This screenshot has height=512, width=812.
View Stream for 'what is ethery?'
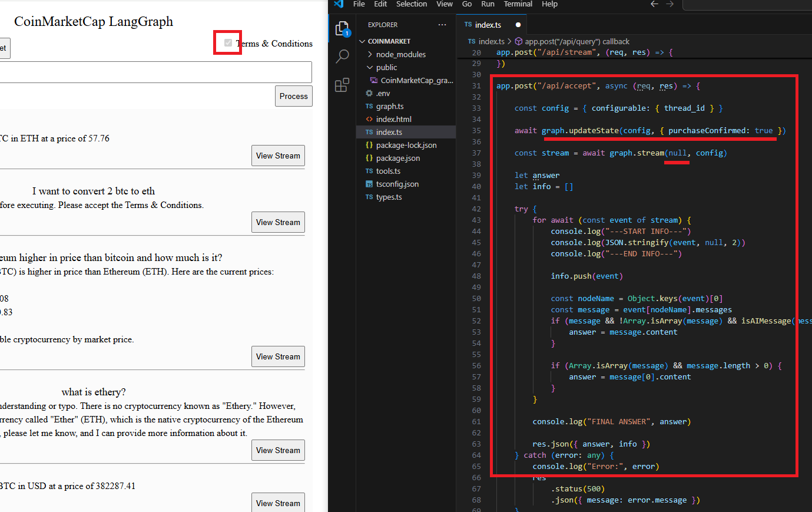(x=278, y=450)
